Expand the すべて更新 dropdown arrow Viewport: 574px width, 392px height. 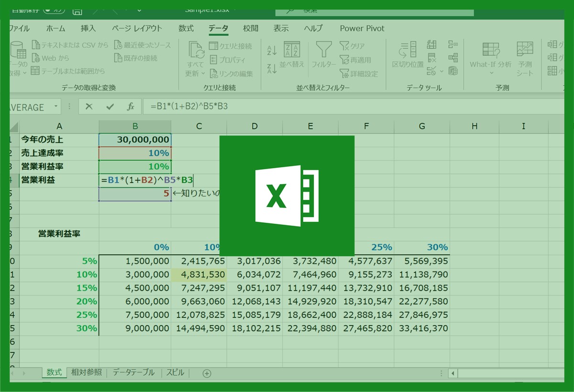[203, 74]
